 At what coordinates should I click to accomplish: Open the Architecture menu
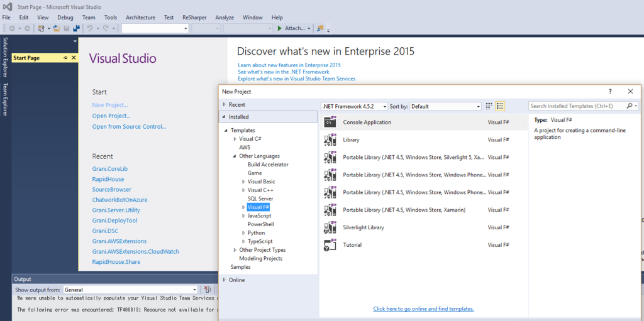140,17
